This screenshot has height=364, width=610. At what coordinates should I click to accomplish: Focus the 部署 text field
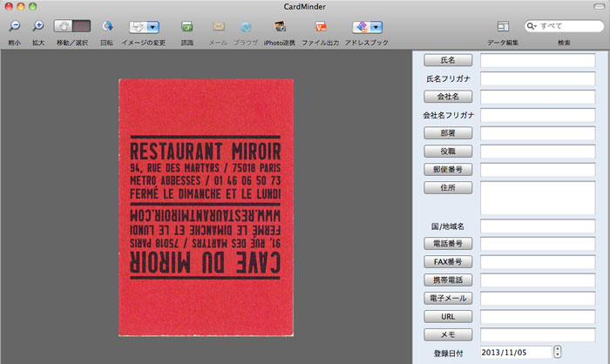538,133
